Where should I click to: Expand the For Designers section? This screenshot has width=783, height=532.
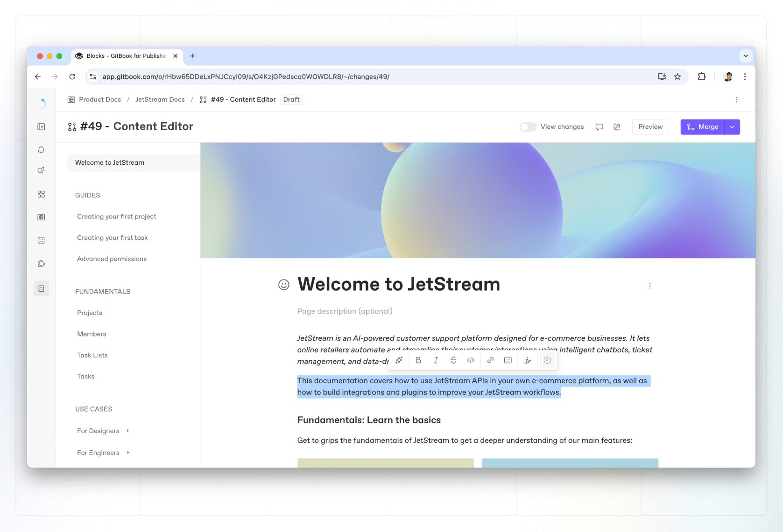click(x=127, y=431)
